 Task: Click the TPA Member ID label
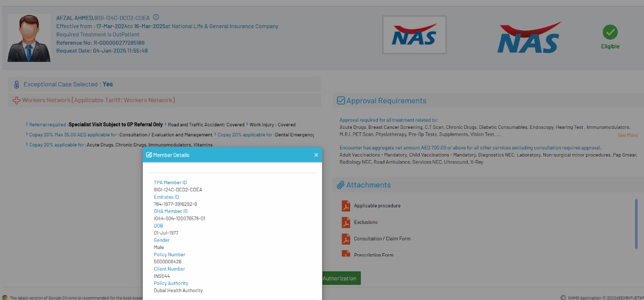pos(171,183)
